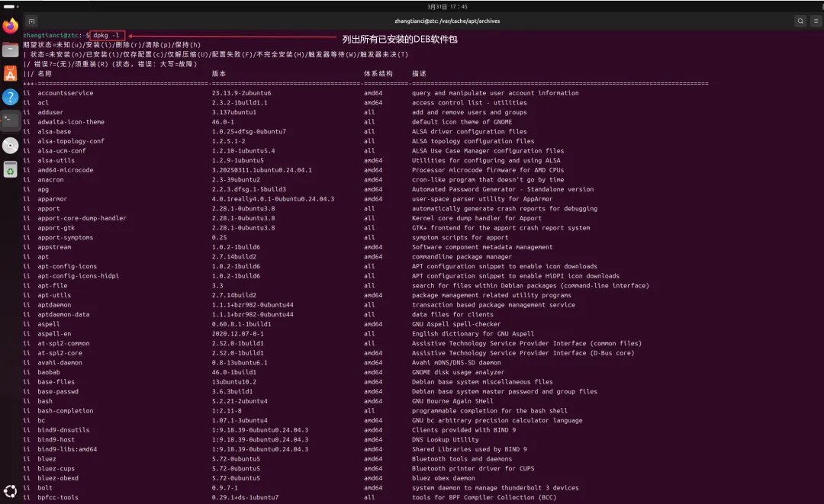
Task: Open the Trash from the dock
Action: tap(11, 169)
